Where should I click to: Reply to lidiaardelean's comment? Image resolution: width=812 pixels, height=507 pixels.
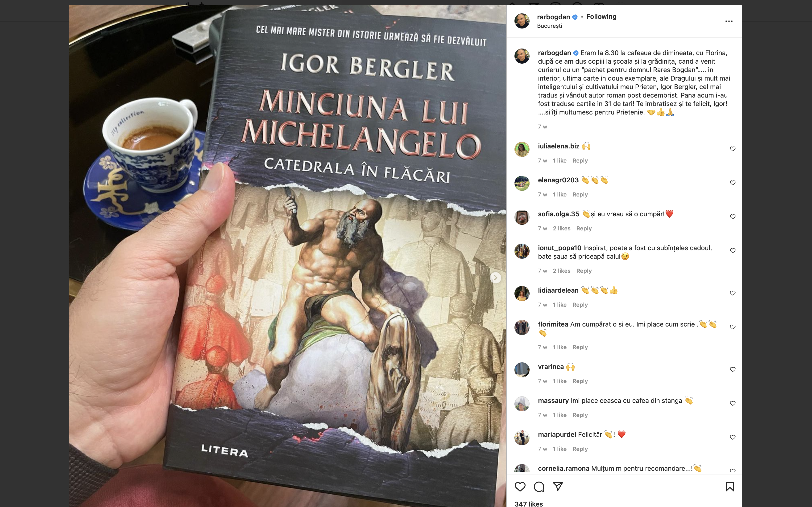point(580,305)
